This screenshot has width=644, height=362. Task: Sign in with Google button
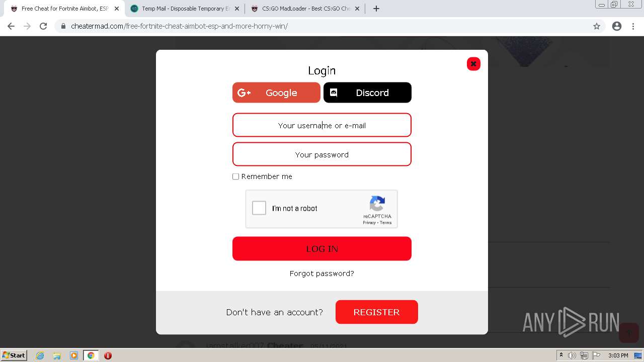point(276,93)
